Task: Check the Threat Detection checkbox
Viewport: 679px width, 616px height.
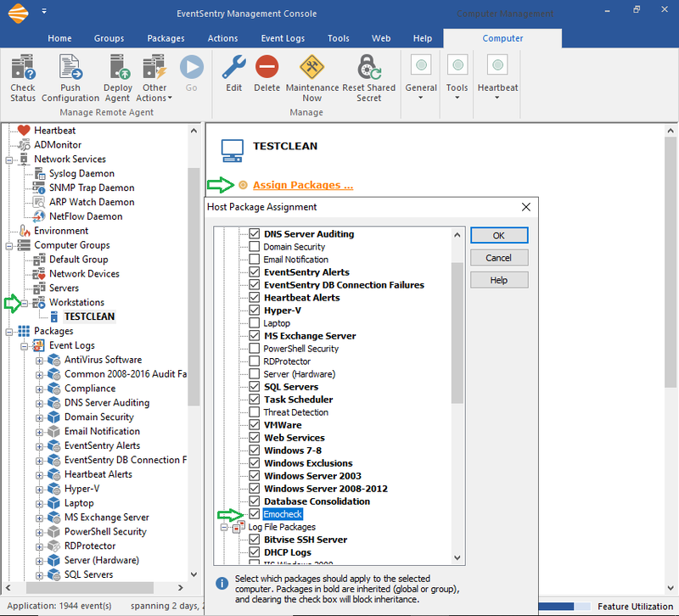Action: [x=255, y=412]
